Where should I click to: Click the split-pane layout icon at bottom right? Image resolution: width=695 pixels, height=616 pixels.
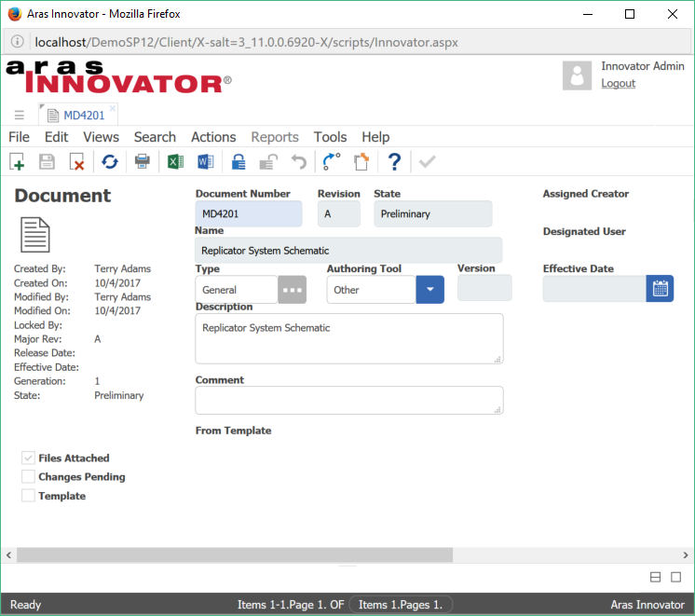coord(655,577)
